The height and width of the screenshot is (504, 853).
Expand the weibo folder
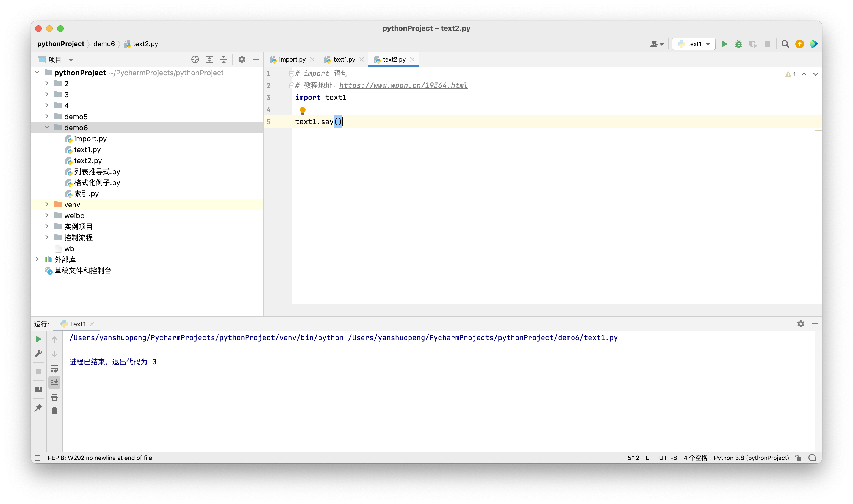47,215
